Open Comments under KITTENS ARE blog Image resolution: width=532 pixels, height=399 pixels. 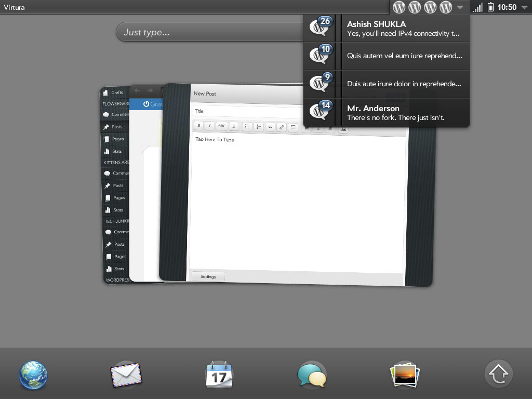[x=116, y=173]
